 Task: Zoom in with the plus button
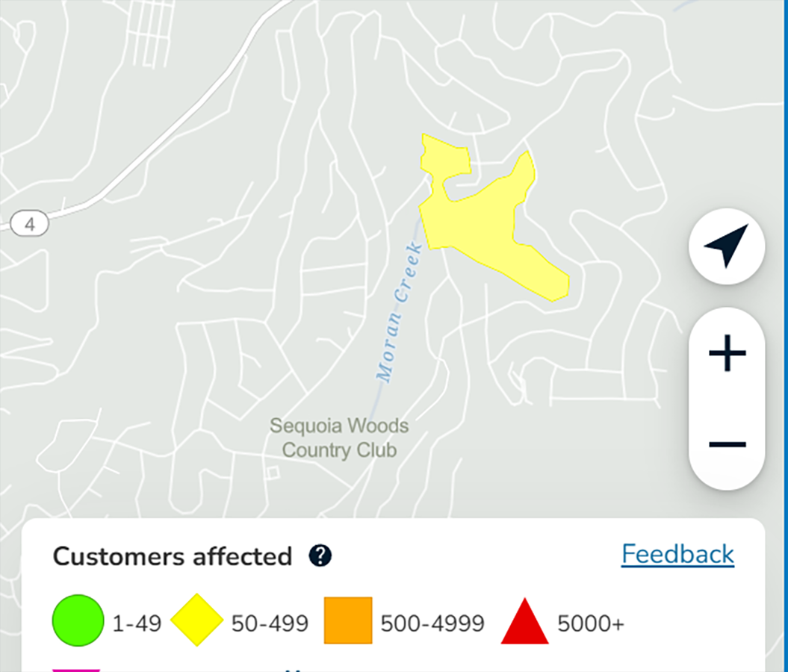click(727, 354)
